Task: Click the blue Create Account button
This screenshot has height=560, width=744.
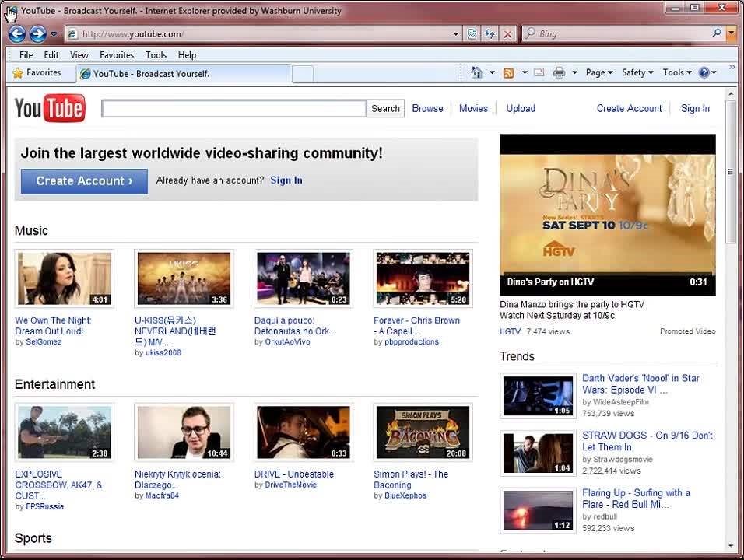Action: pyautogui.click(x=85, y=181)
